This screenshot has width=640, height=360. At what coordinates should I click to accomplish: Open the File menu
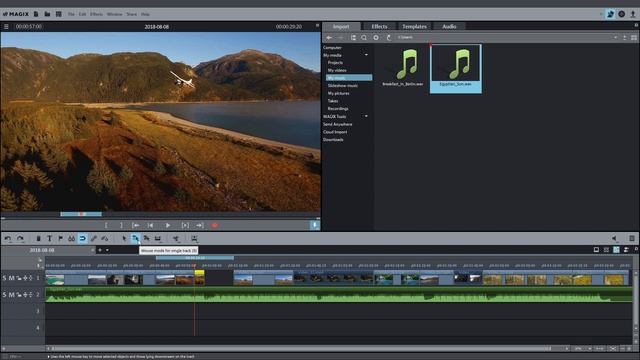(x=71, y=14)
